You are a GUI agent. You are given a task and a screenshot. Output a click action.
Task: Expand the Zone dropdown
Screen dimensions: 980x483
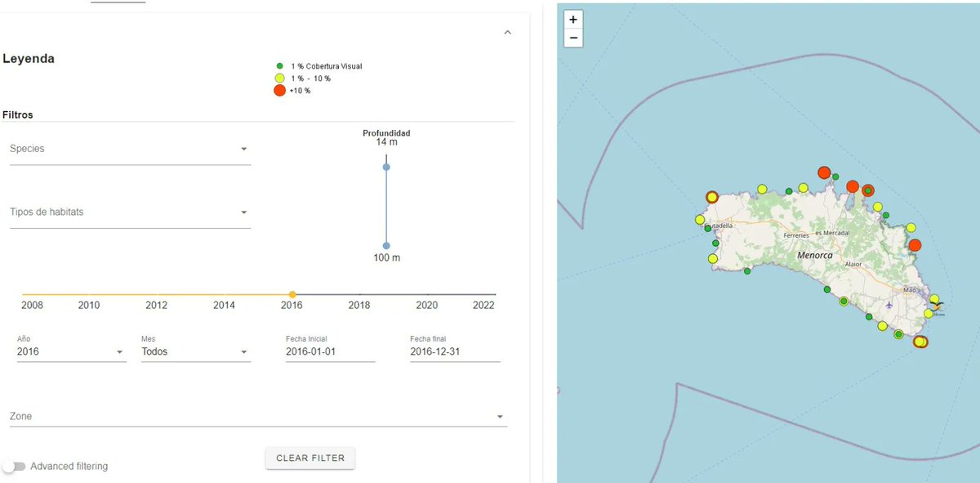click(258, 417)
